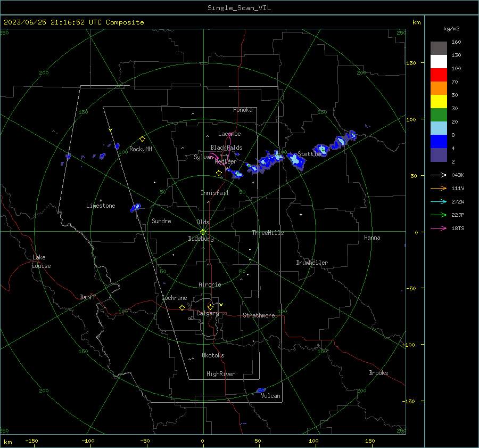
Task: Click the Sundre town label
Action: (161, 221)
